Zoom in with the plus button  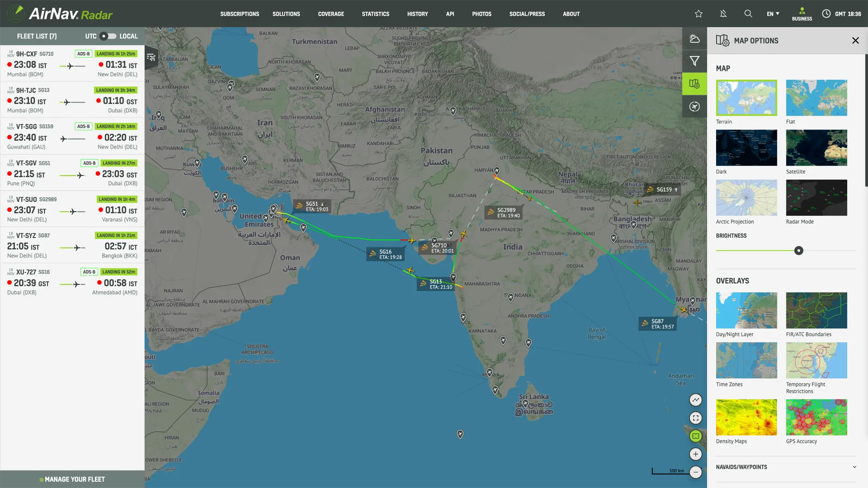695,454
